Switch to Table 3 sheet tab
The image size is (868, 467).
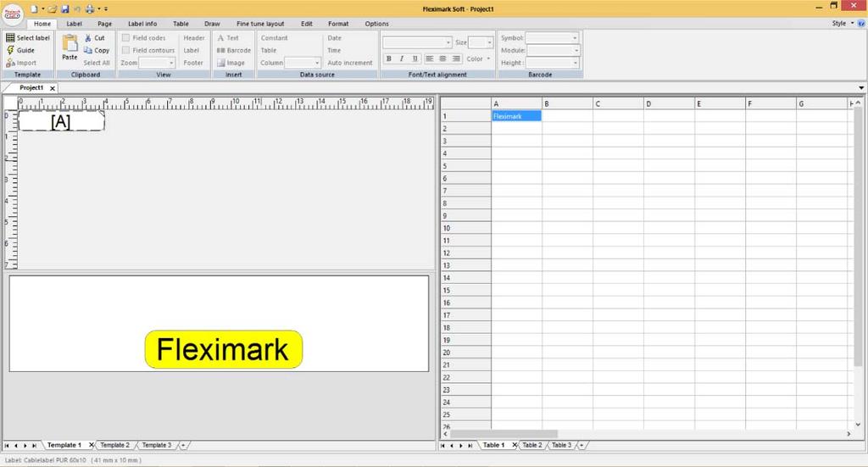click(561, 445)
